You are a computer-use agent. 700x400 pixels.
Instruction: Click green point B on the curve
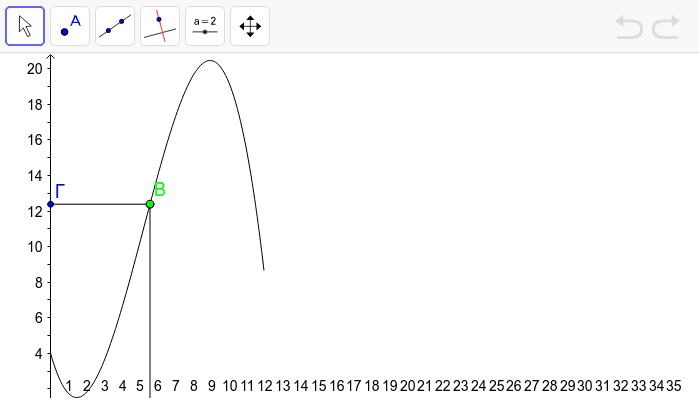[150, 204]
